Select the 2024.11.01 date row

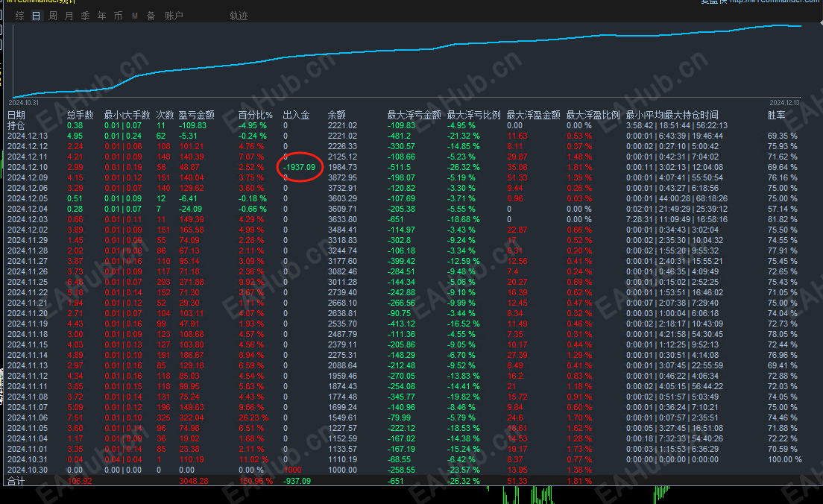[x=28, y=449]
